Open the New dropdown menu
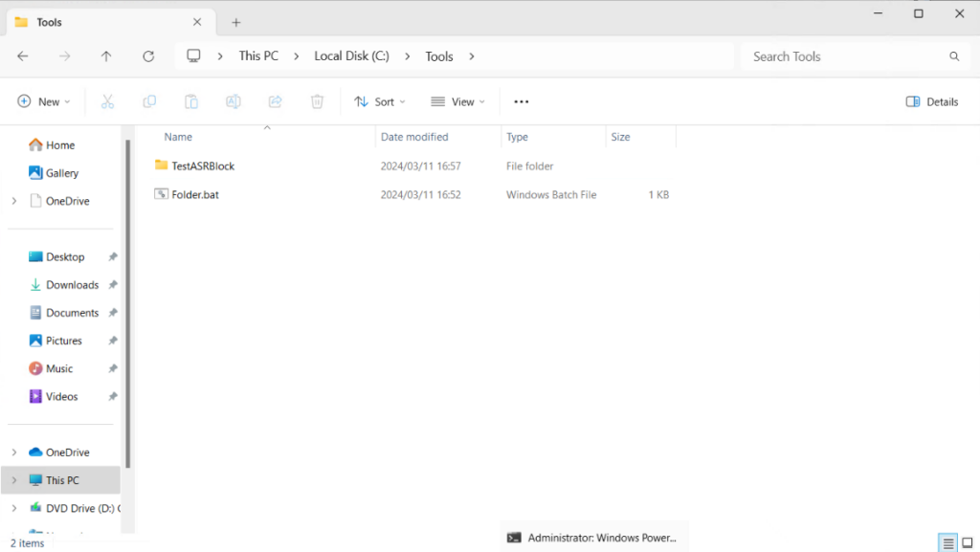Image resolution: width=980 pixels, height=552 pixels. [x=43, y=100]
